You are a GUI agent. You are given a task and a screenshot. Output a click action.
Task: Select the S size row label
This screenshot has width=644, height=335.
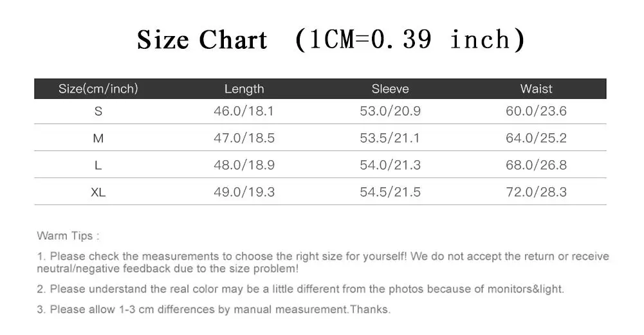pos(98,111)
